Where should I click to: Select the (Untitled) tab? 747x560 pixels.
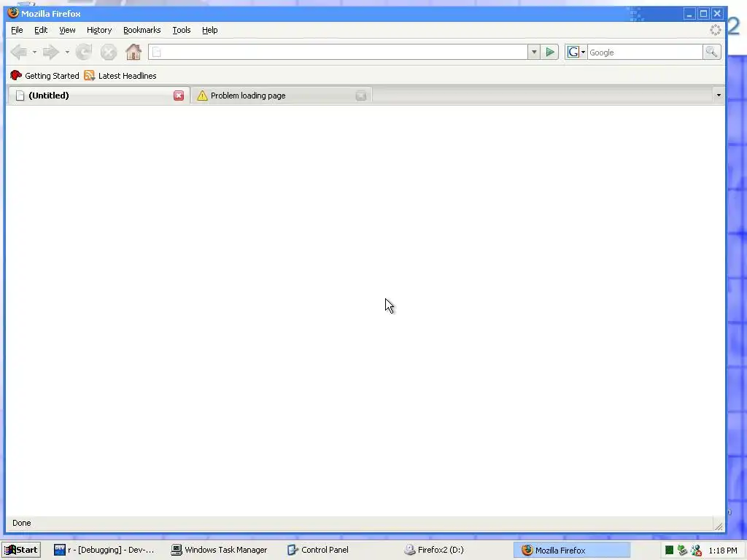[99, 96]
